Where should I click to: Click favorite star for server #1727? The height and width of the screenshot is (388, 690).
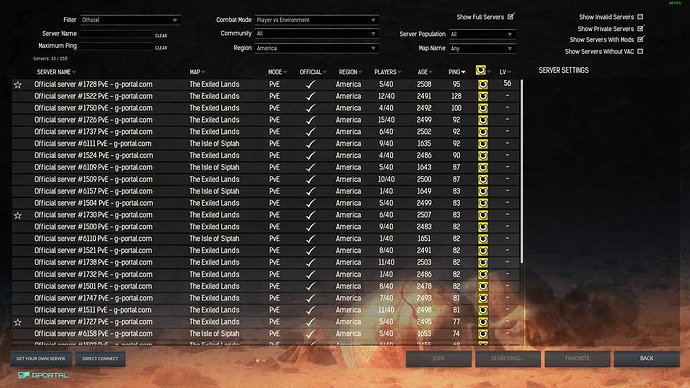click(x=18, y=322)
